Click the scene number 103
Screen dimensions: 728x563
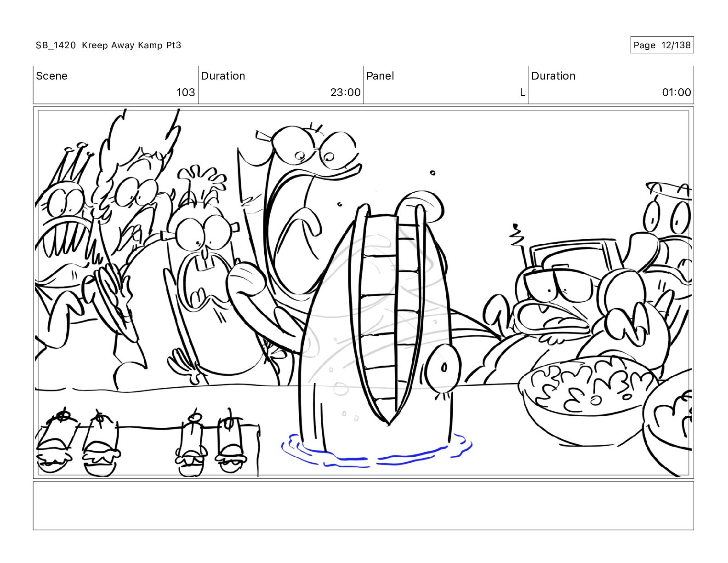[x=186, y=92]
